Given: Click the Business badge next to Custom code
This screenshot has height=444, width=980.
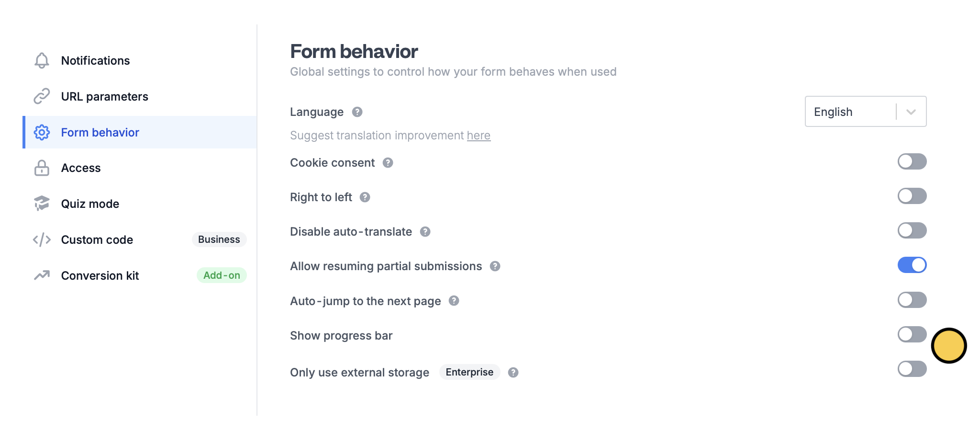Looking at the screenshot, I should pyautogui.click(x=219, y=239).
